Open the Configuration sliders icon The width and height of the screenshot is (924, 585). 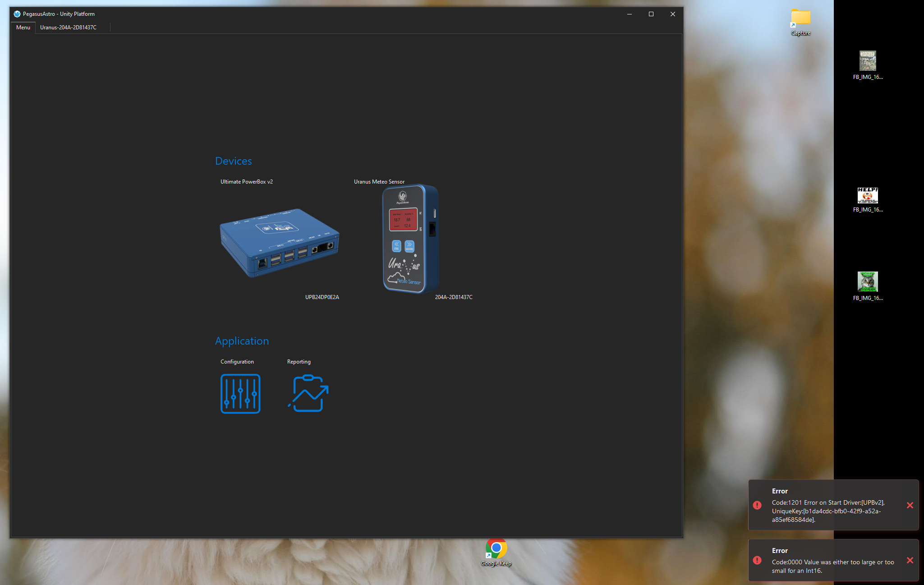pyautogui.click(x=240, y=393)
